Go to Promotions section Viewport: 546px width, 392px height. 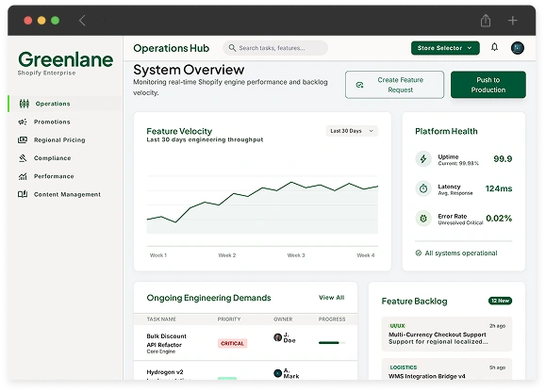pos(65,122)
